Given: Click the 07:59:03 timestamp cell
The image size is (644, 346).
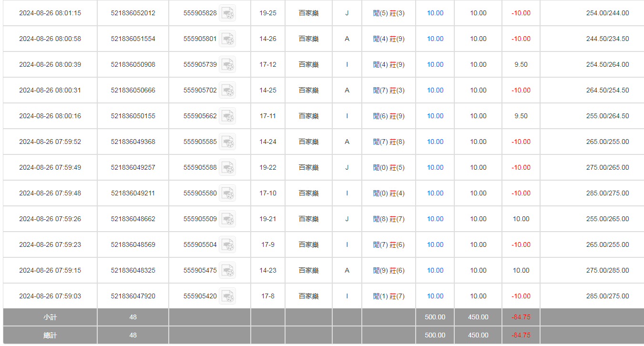Looking at the screenshot, I should tap(50, 296).
